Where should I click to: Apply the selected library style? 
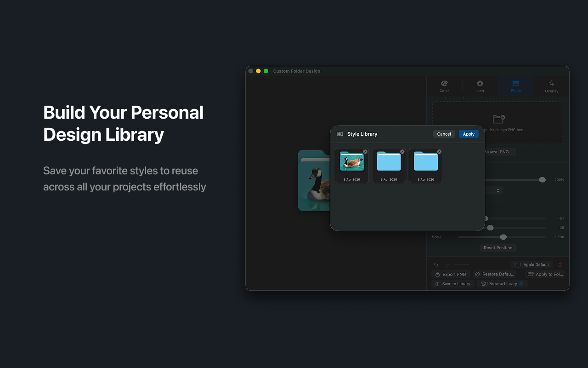[x=469, y=134]
